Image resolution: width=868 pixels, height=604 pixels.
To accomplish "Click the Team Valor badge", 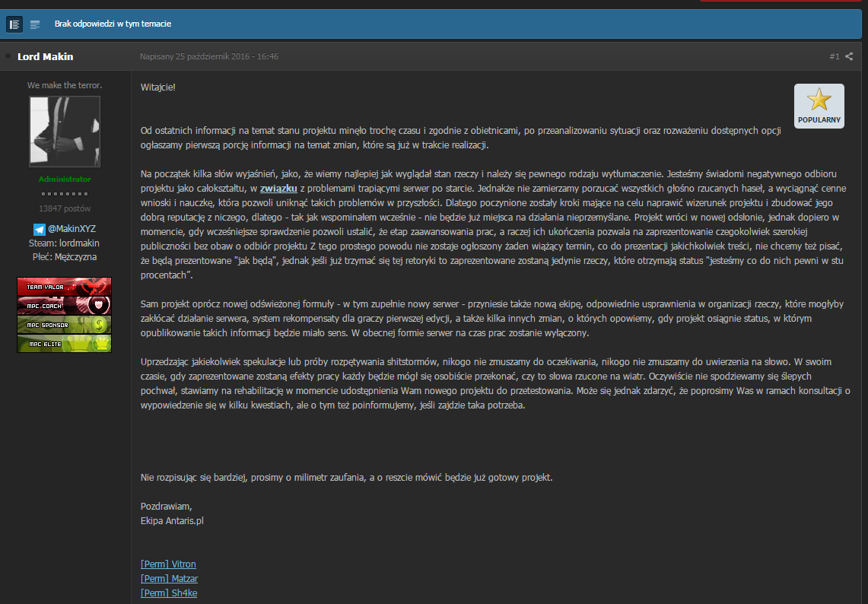I will (x=64, y=287).
